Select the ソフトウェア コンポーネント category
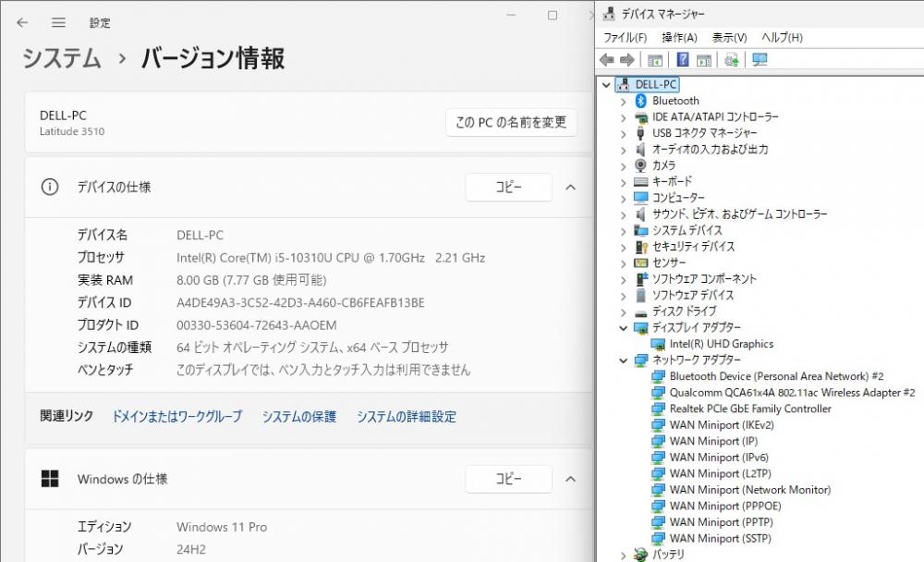This screenshot has height=562, width=924. (x=703, y=279)
